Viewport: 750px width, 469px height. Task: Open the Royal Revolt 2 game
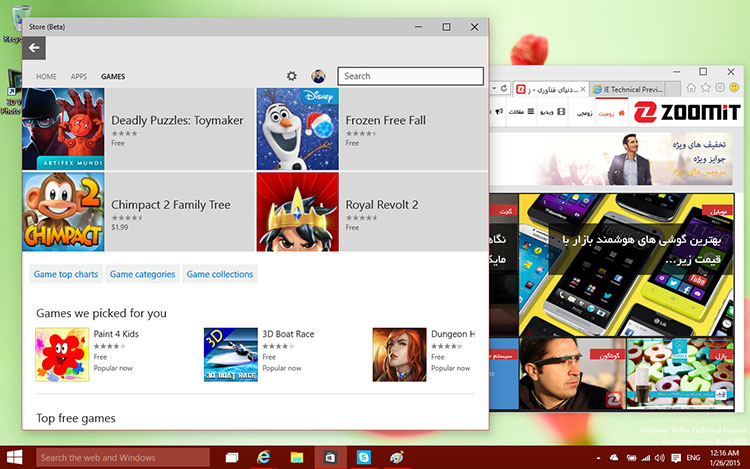click(297, 211)
